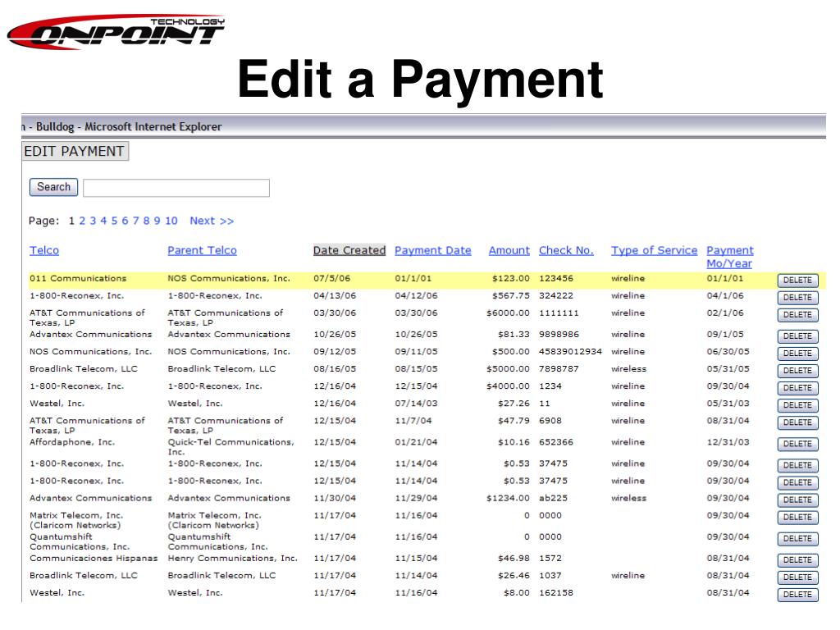Delete the $1234.00 Advantex payment
The image size is (840, 630).
[x=797, y=500]
